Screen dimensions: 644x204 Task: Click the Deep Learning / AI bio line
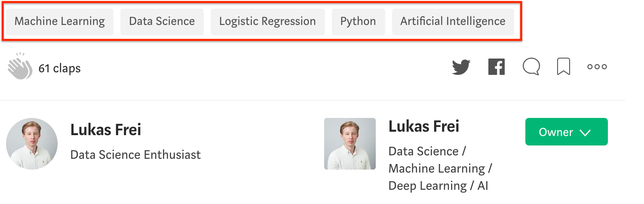pyautogui.click(x=438, y=186)
